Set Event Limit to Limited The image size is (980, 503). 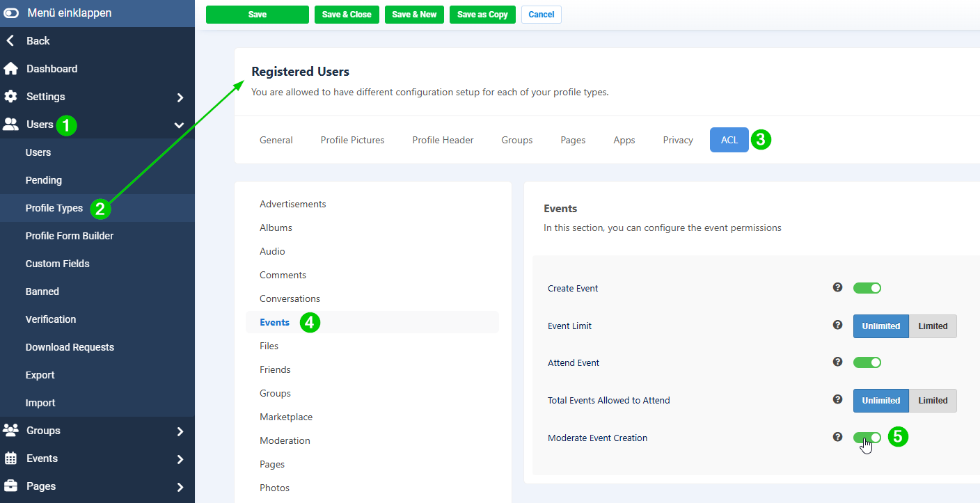point(933,326)
